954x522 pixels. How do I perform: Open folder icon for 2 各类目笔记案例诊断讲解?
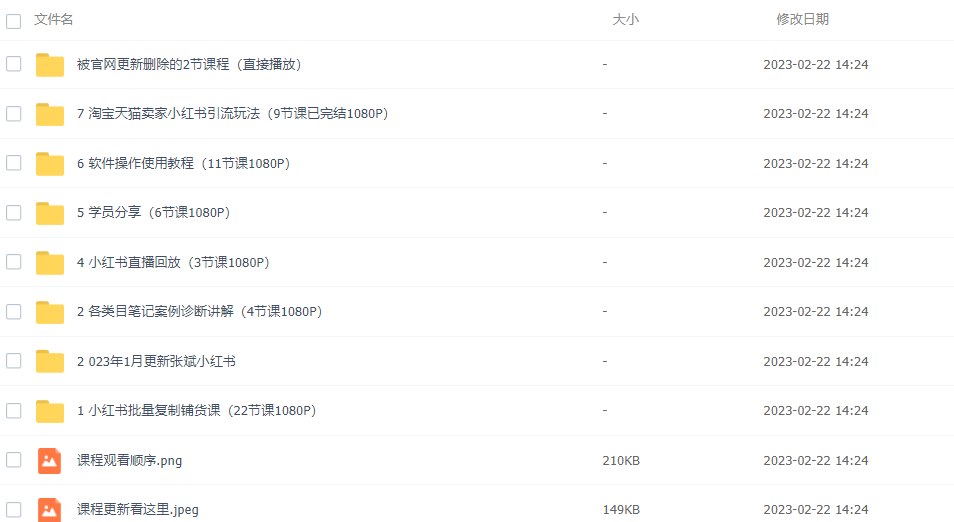pos(50,312)
